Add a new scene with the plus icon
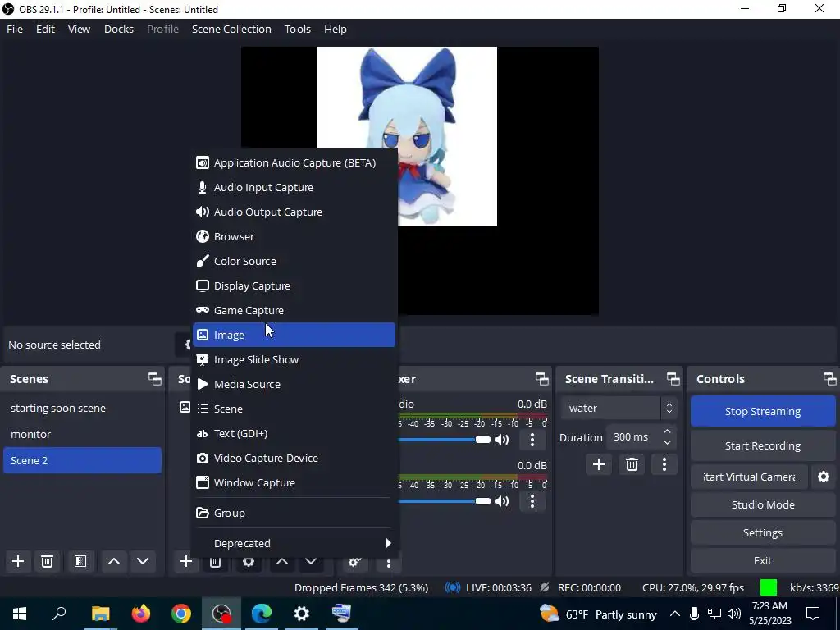Screen dimensions: 840x630 coord(18,561)
